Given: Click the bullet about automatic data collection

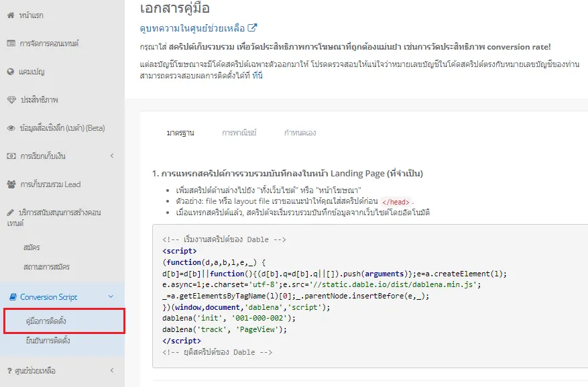Looking at the screenshot, I should (x=302, y=213).
